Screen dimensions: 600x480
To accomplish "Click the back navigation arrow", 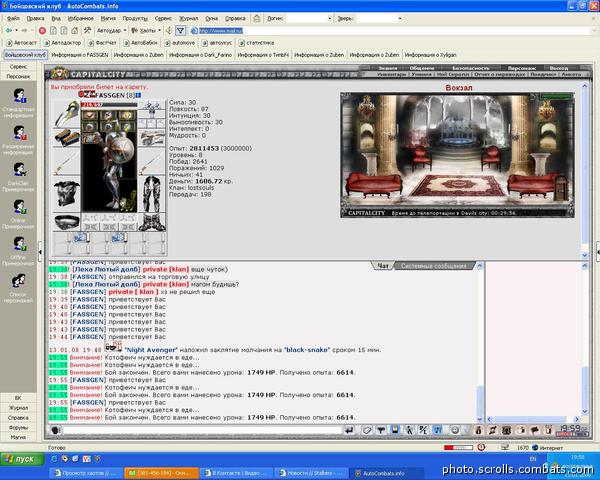I will [8, 31].
